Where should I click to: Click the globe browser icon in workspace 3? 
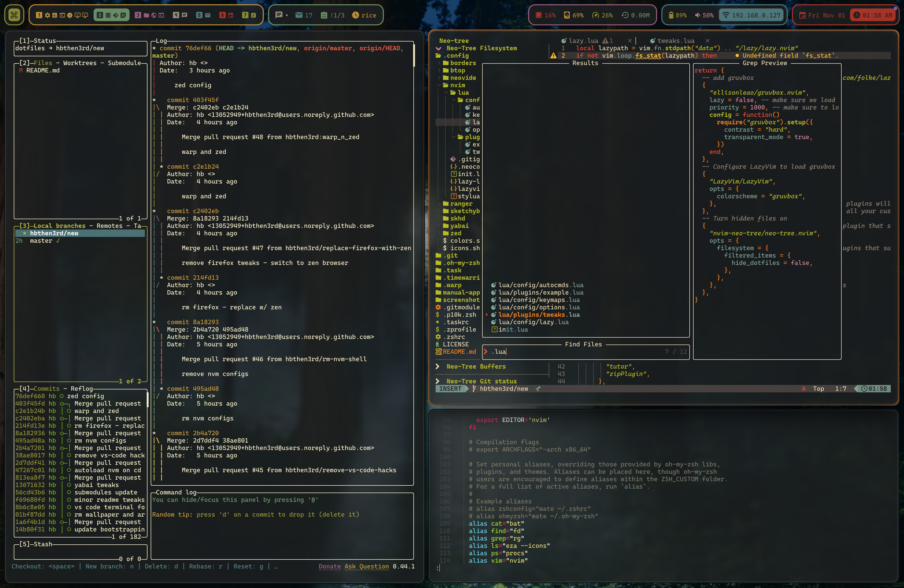pos(154,15)
